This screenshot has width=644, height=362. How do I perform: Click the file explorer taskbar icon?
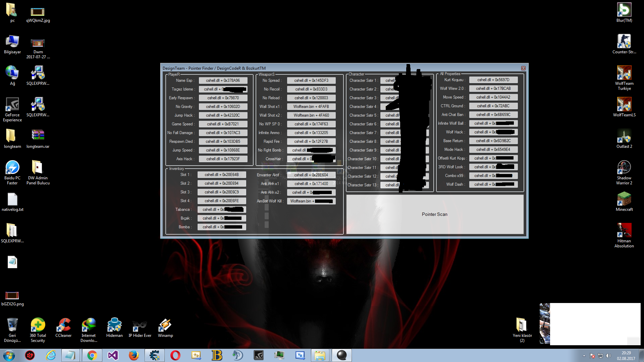(x=320, y=355)
